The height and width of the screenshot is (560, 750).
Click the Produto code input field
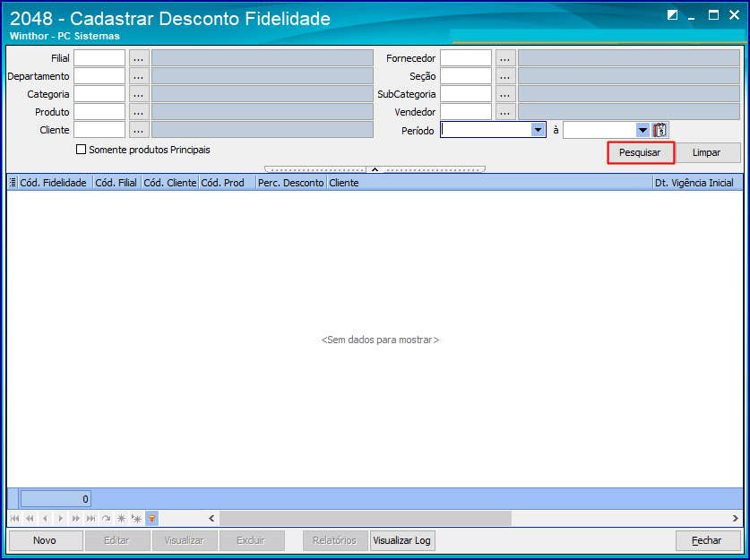coord(99,112)
